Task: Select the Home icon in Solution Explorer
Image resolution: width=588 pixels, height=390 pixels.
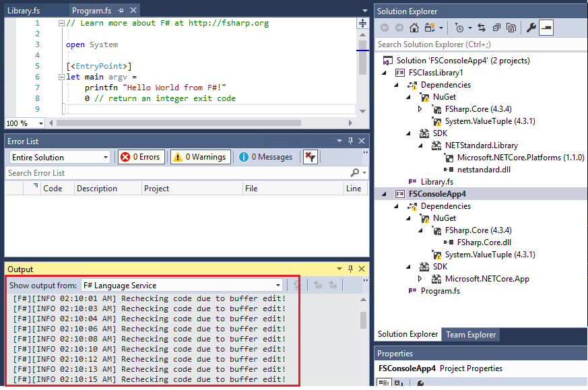Action: (x=414, y=28)
